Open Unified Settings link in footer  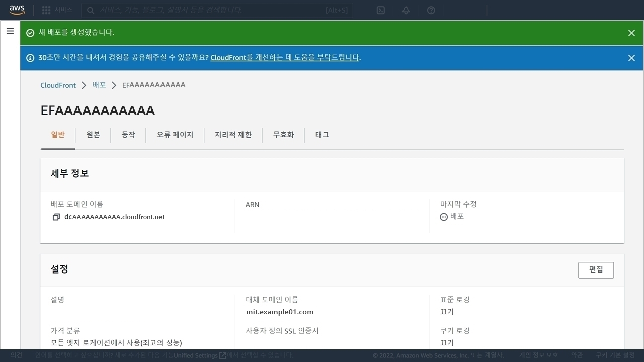[196, 355]
